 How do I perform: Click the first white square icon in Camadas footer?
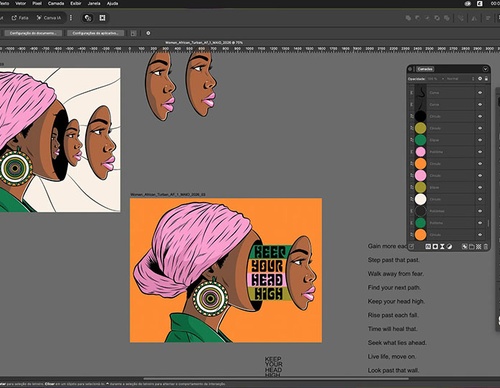coord(428,247)
